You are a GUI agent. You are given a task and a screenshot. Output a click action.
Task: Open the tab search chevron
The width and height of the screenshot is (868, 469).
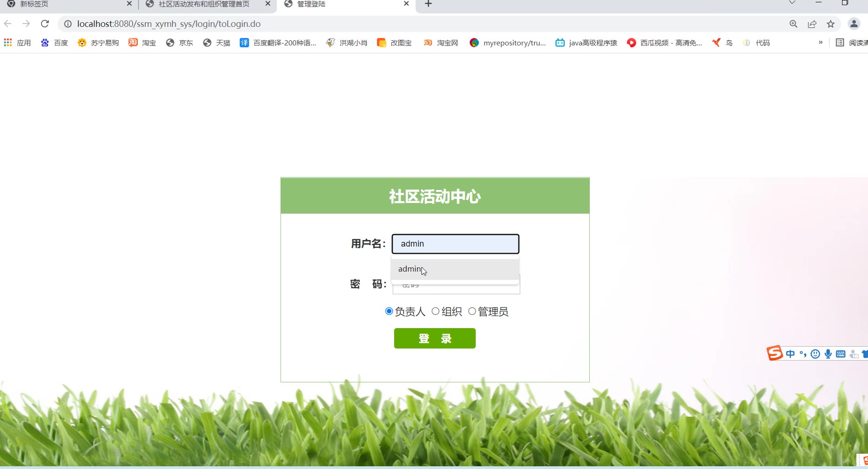pyautogui.click(x=792, y=3)
